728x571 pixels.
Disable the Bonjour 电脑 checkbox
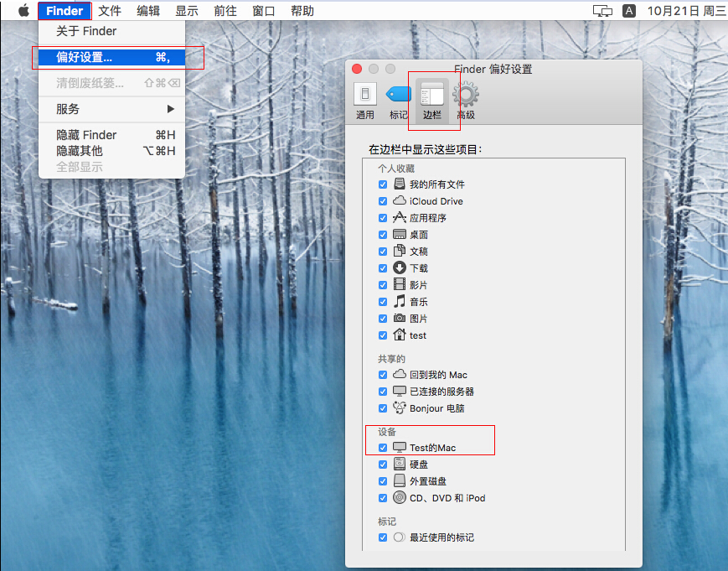tap(383, 408)
